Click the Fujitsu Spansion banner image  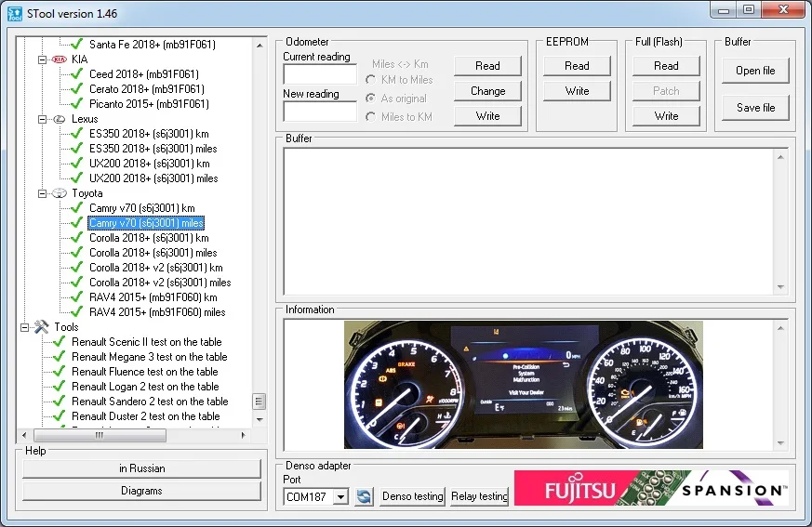click(651, 488)
